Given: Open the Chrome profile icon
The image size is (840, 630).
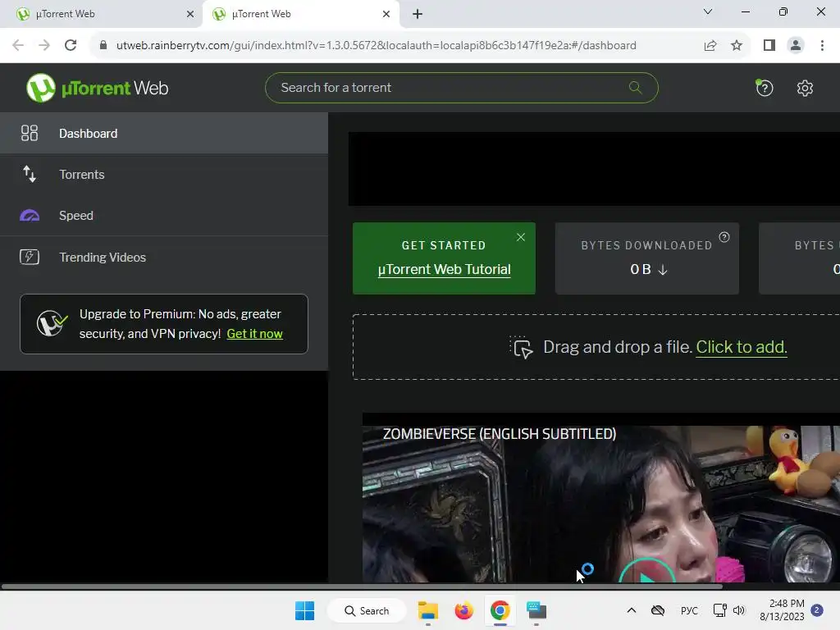Looking at the screenshot, I should (796, 45).
